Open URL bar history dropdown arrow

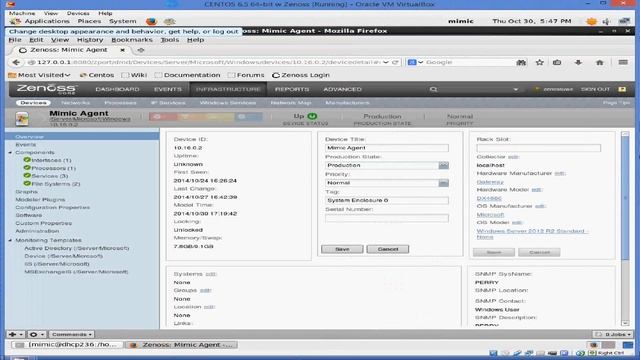click(386, 62)
